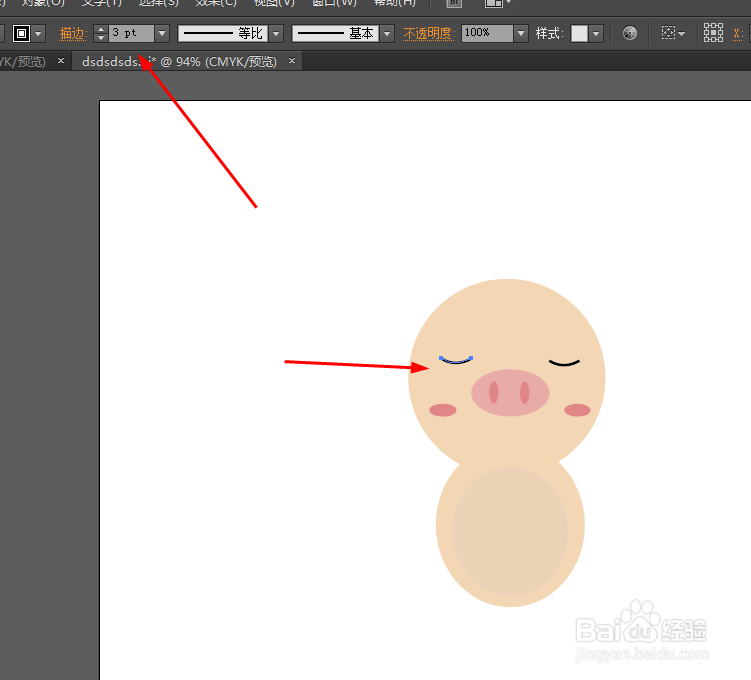The width and height of the screenshot is (751, 680).
Task: Click the orange X: coordinate label
Action: (x=738, y=34)
